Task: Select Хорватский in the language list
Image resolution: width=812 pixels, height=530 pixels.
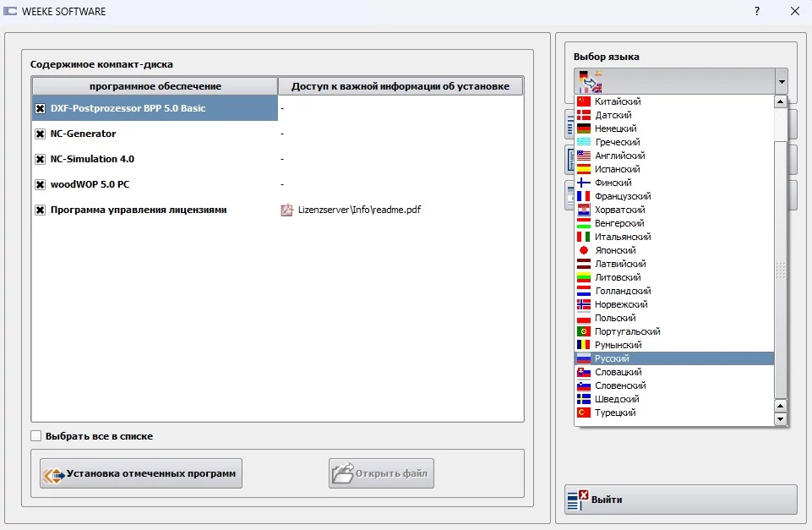Action: point(674,210)
